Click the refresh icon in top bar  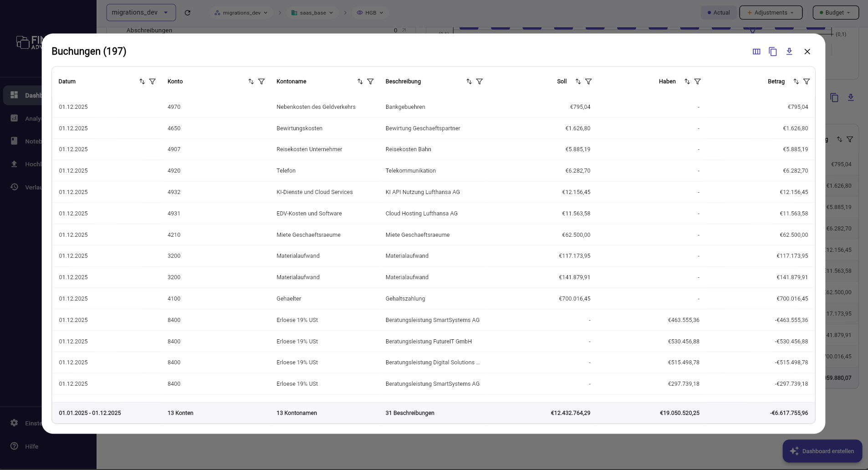point(188,13)
